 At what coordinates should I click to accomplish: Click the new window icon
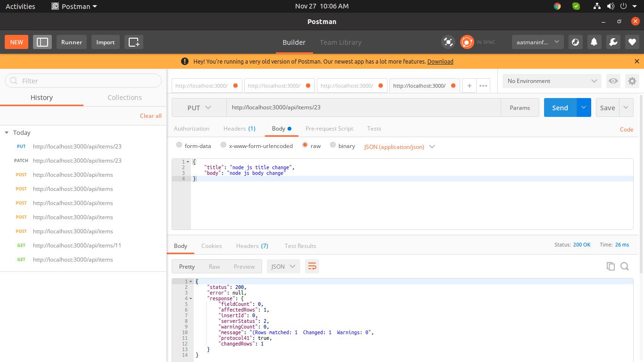click(x=134, y=42)
